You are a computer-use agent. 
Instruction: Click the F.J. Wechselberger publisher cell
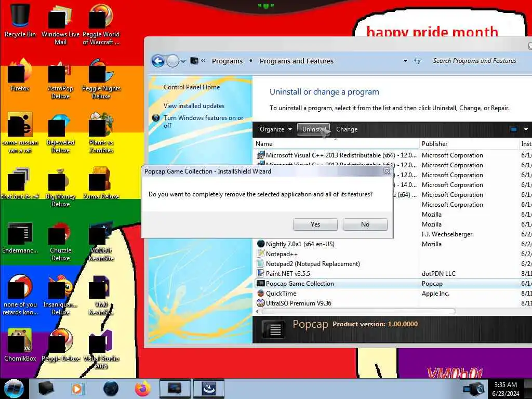(447, 234)
